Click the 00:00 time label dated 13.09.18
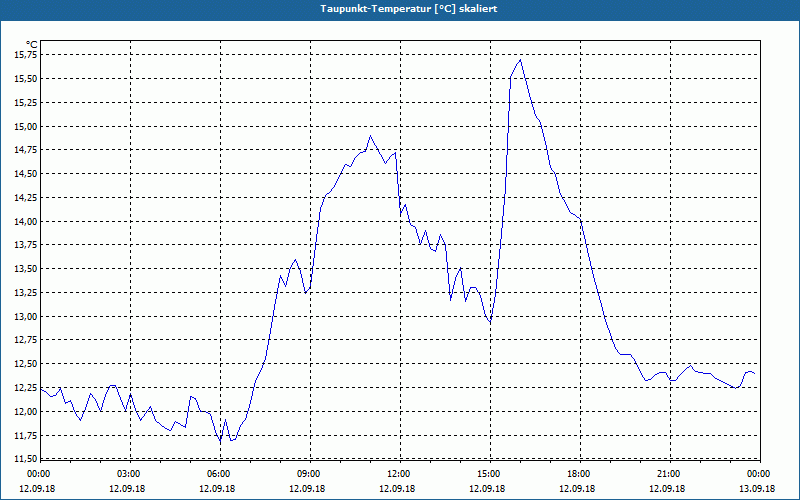Image resolution: width=800 pixels, height=500 pixels. pos(758,474)
